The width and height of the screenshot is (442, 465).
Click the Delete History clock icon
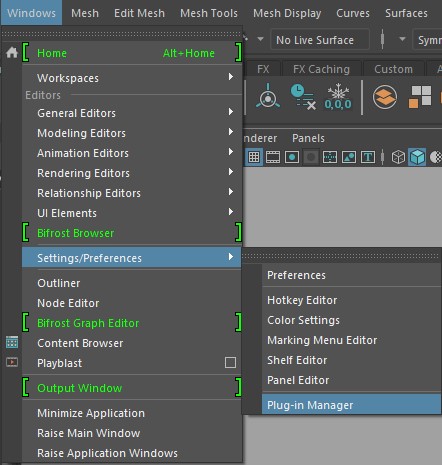pos(303,97)
